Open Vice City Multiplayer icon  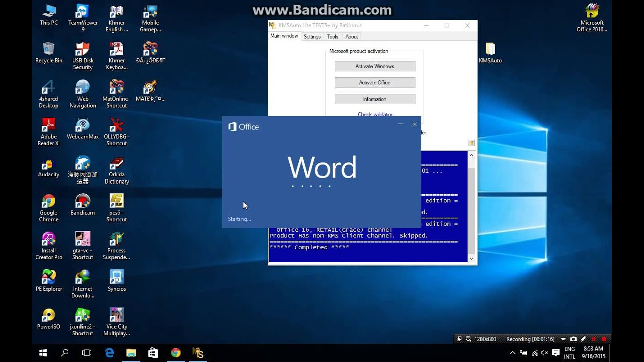point(116,322)
